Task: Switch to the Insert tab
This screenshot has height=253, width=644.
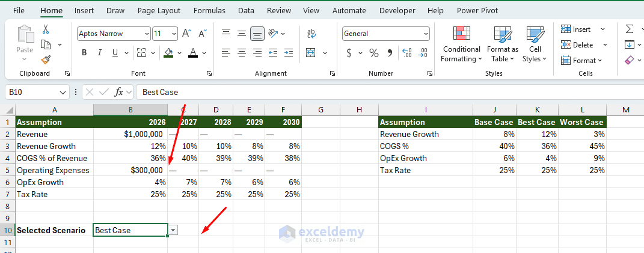Action: (84, 11)
